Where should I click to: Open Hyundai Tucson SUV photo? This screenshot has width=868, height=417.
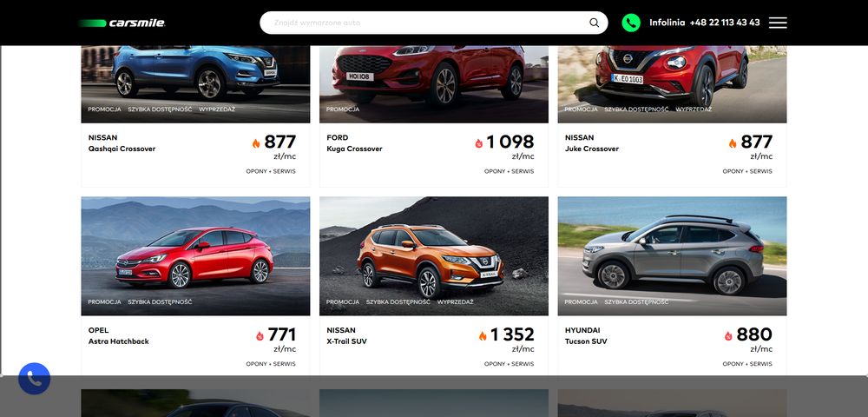(672, 256)
